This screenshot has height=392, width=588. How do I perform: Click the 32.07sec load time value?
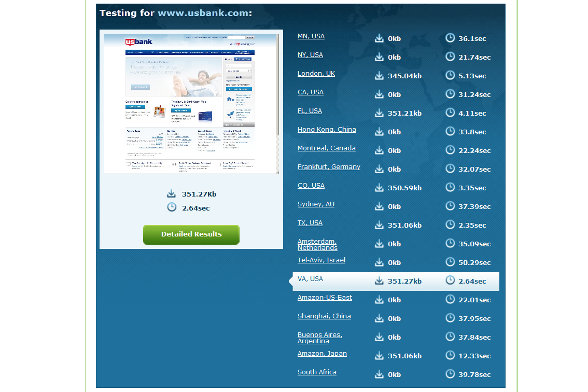click(474, 170)
